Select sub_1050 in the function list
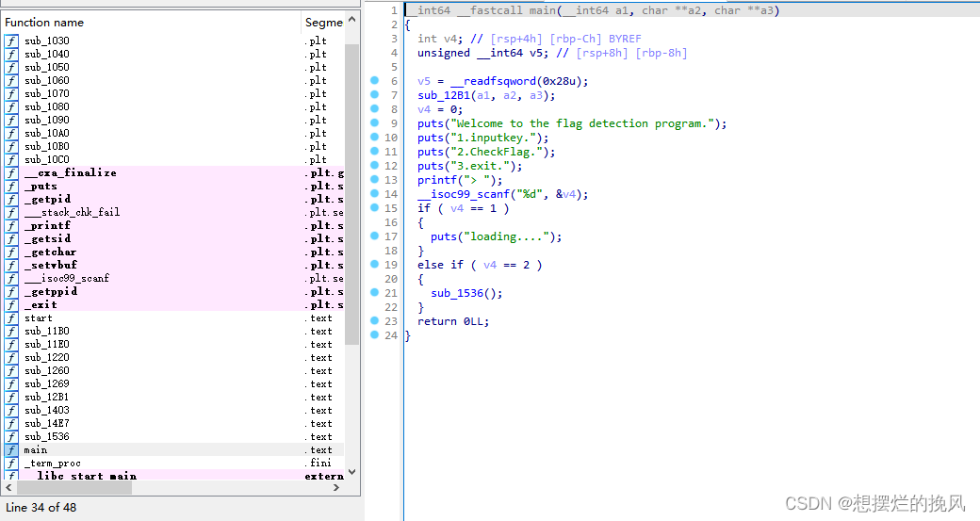Image resolution: width=980 pixels, height=521 pixels. (x=47, y=67)
